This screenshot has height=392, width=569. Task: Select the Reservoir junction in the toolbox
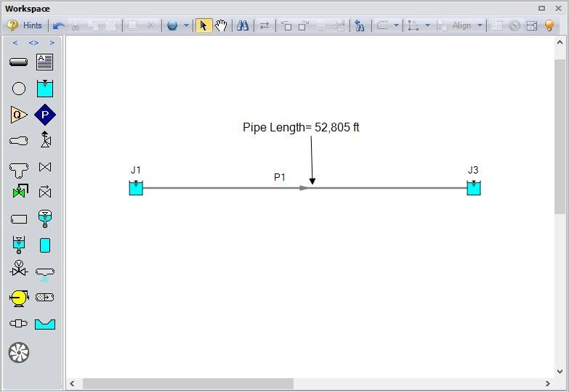coord(45,89)
